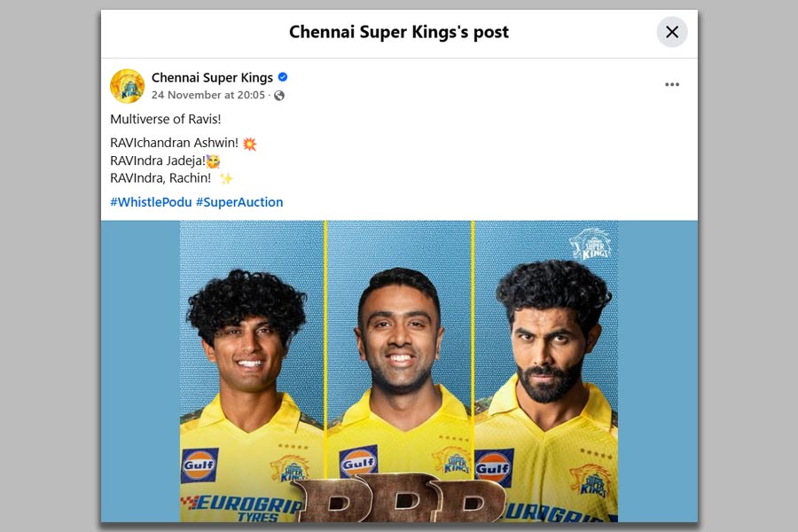Click the globe public audience icon
This screenshot has height=532, width=798.
pyautogui.click(x=279, y=96)
